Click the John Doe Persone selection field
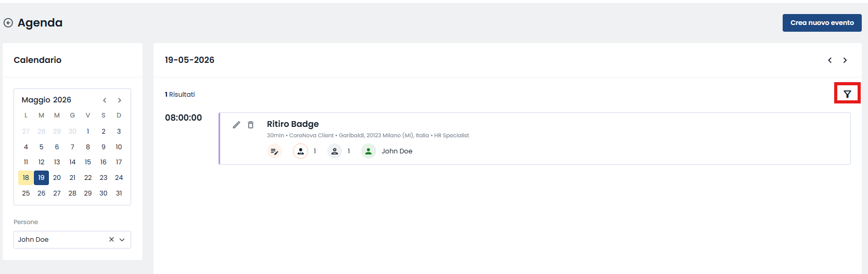Image resolution: width=868 pixels, height=274 pixels. point(72,240)
